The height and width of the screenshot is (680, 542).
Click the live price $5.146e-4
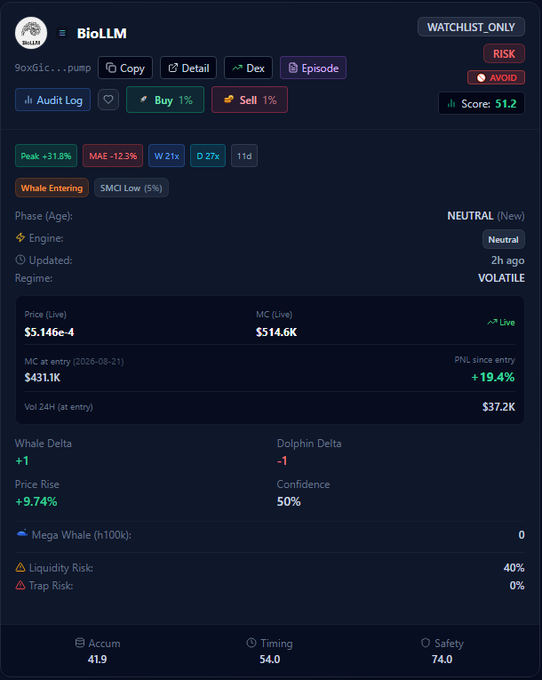[x=49, y=332]
